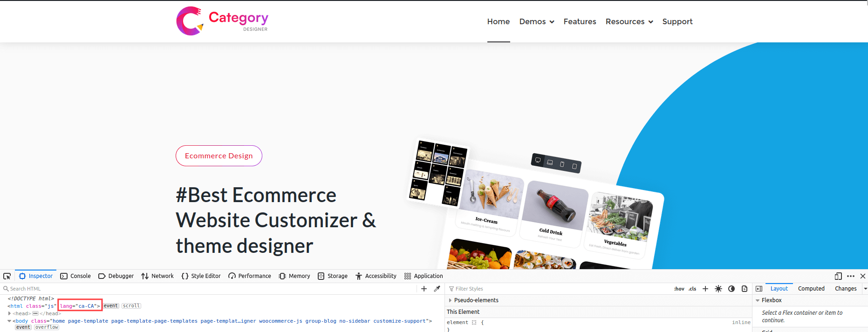
Task: Open the responsive design mode icon
Action: (x=838, y=276)
